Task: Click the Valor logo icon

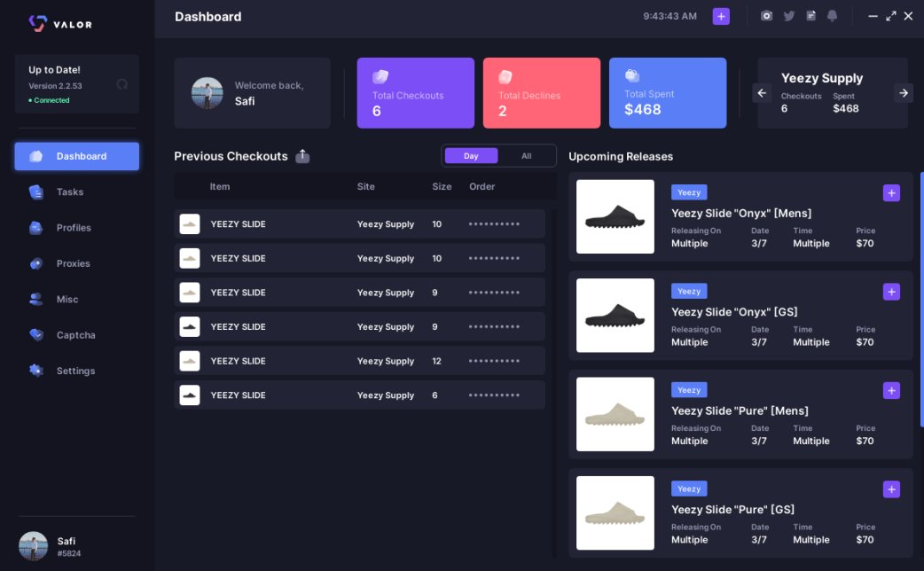Action: pyautogui.click(x=38, y=24)
